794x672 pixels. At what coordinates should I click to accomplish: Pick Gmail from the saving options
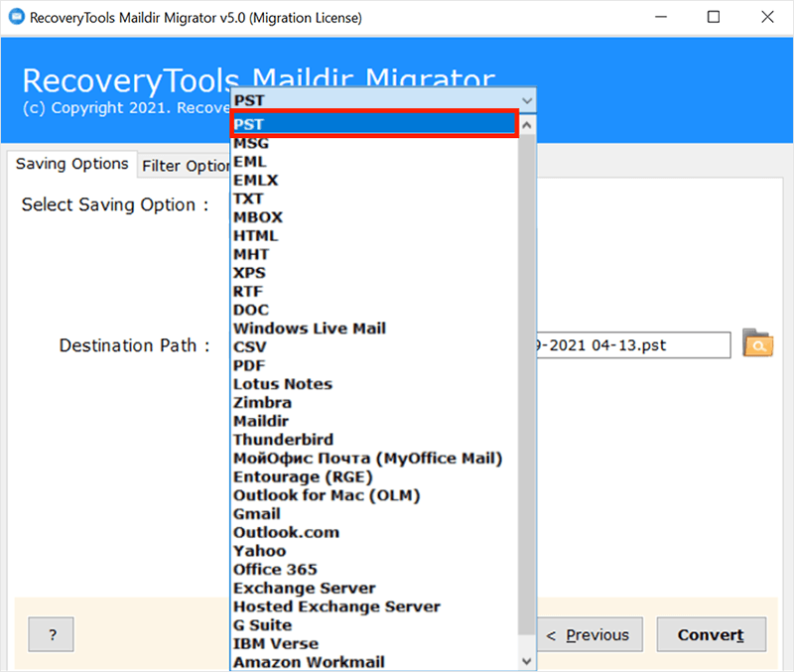256,514
